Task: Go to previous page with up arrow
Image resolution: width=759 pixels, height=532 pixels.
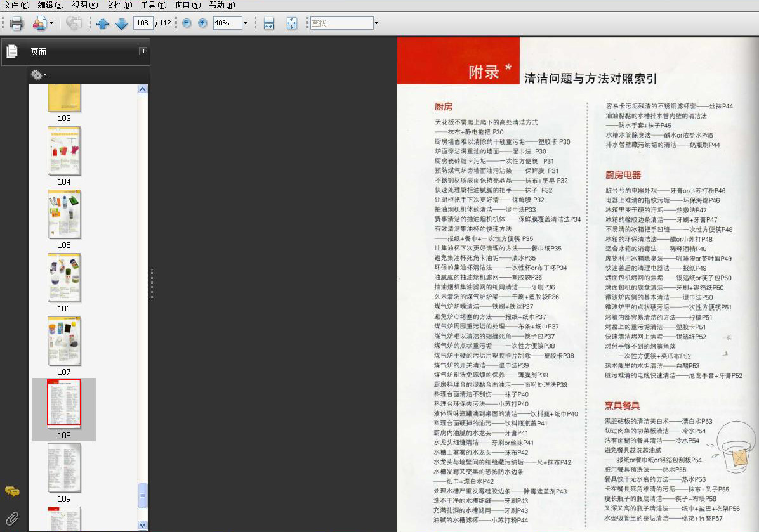Action: tap(102, 23)
